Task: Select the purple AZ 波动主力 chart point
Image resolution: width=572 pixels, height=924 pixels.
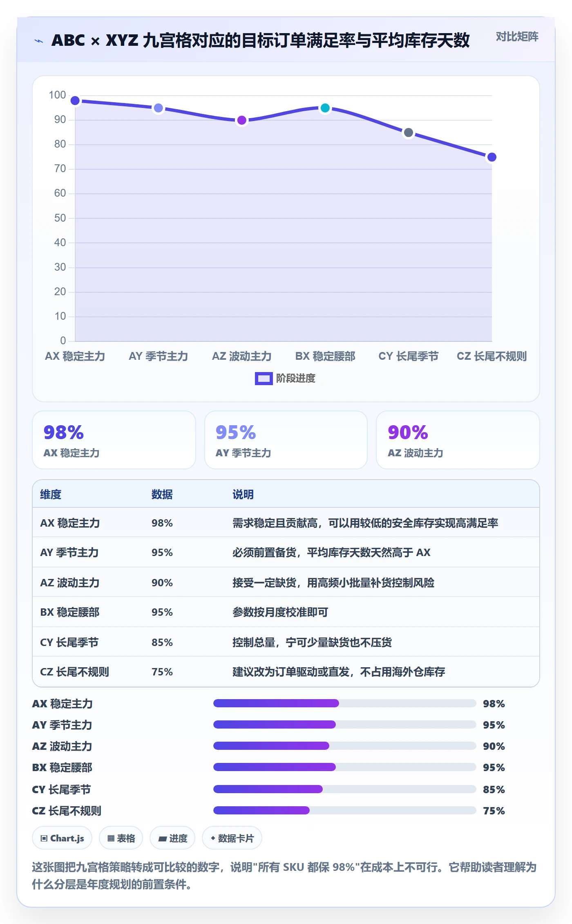Action: click(242, 120)
